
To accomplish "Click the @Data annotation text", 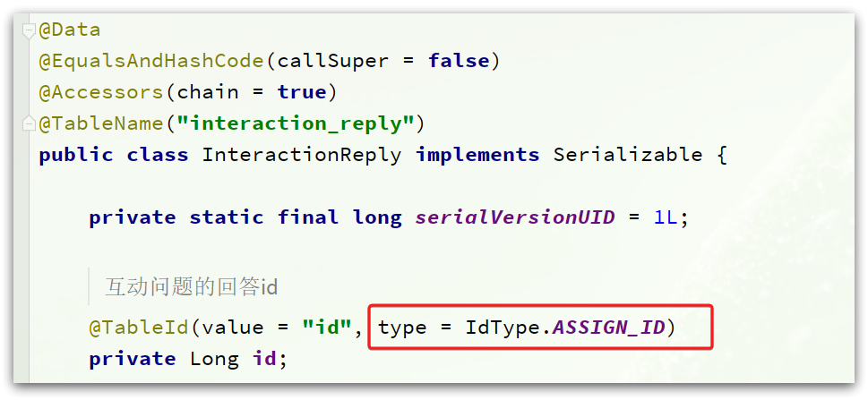I will [70, 29].
